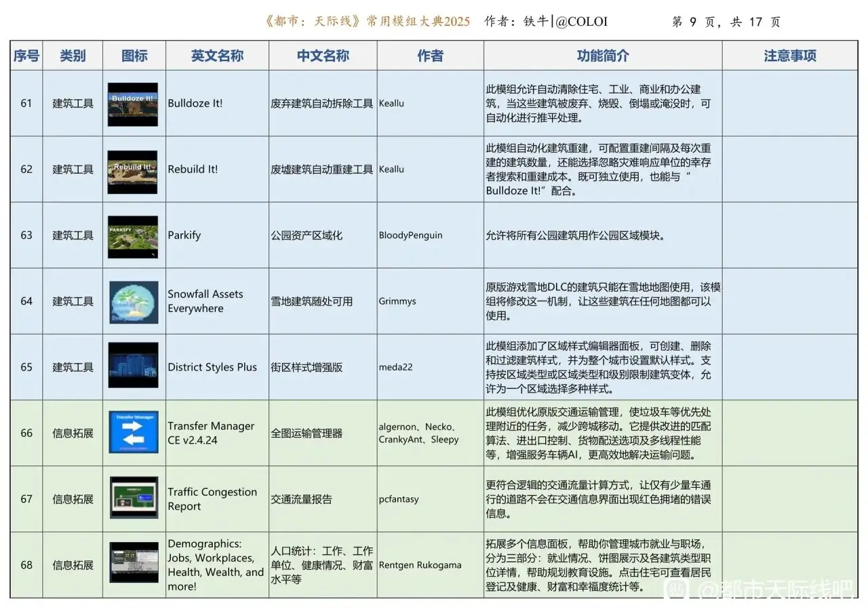Select the 英文名称 column header
Screen dimensions: 868x614
coord(217,56)
